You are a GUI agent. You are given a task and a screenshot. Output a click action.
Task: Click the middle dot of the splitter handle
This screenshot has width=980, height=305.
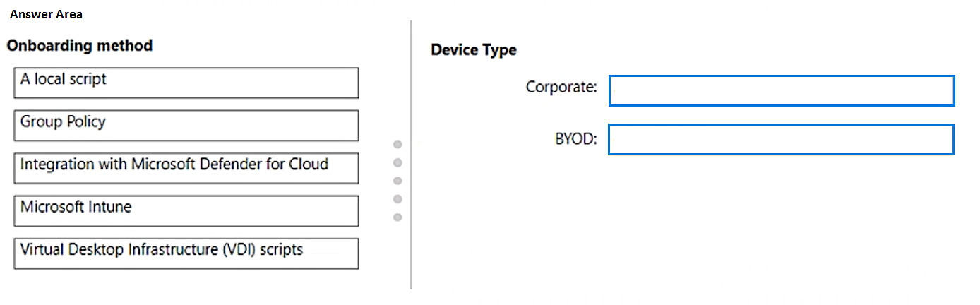click(x=398, y=181)
